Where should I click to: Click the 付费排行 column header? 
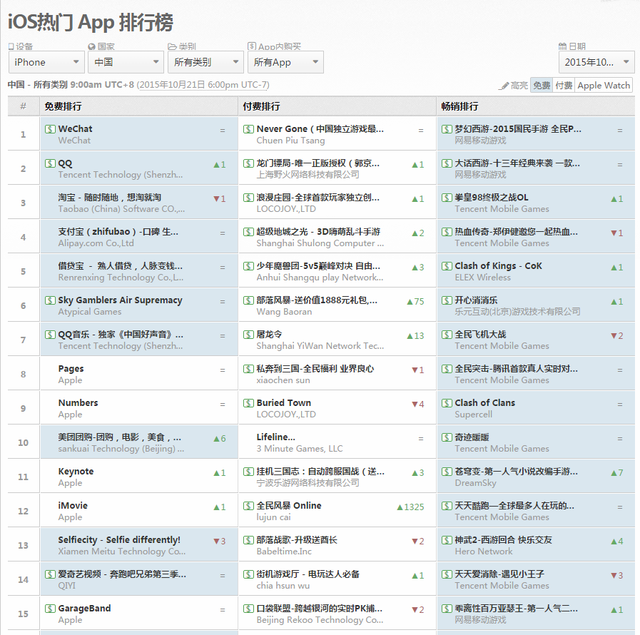(x=261, y=107)
